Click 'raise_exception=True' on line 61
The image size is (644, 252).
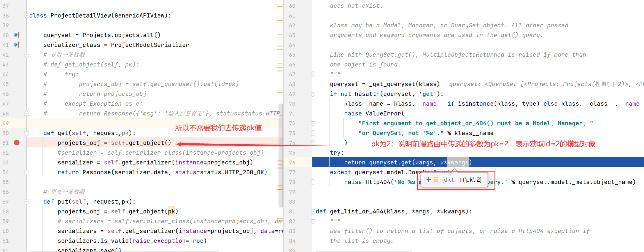[168, 241]
